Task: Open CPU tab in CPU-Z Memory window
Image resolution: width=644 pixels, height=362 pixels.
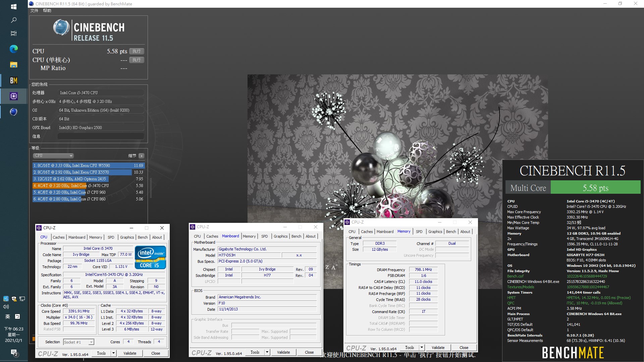Action: 352,232
